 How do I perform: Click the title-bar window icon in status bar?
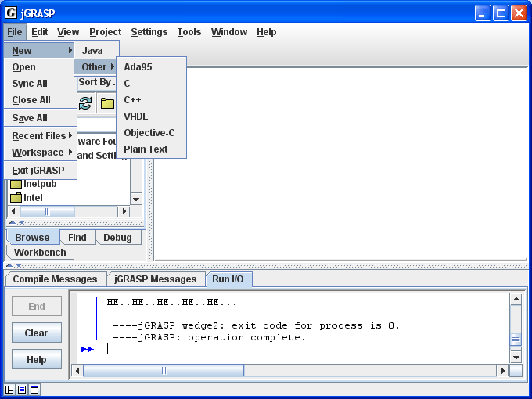click(x=34, y=390)
